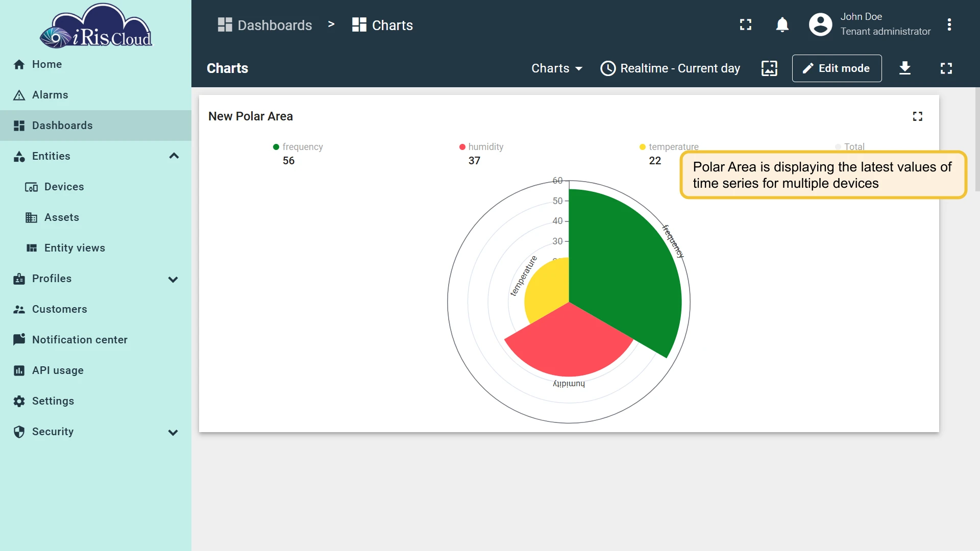
Task: Click the Home house icon
Action: (19, 64)
